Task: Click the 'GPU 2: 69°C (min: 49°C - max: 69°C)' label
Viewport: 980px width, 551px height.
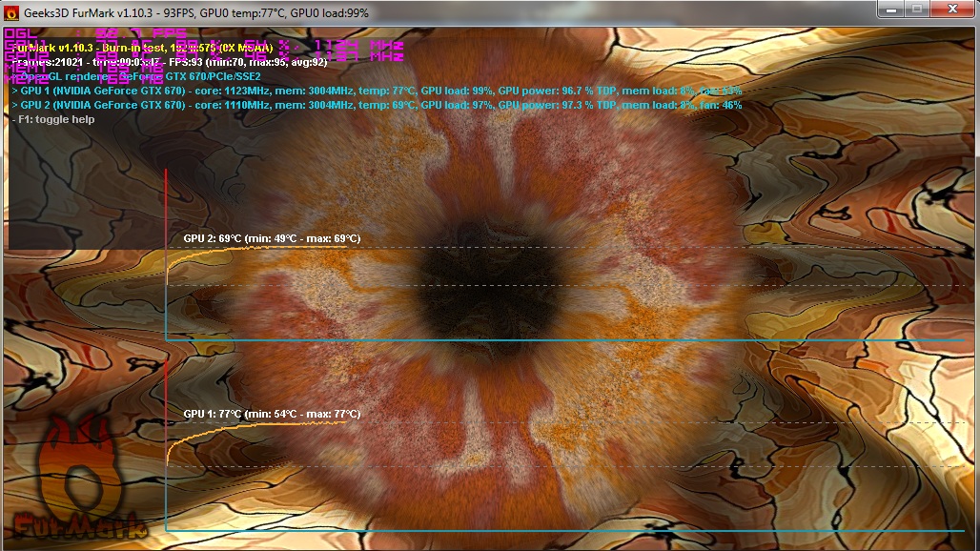Action: click(272, 238)
